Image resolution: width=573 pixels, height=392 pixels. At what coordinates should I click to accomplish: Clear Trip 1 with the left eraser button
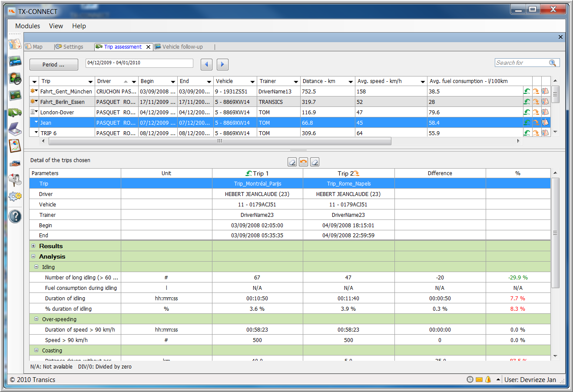pyautogui.click(x=292, y=162)
